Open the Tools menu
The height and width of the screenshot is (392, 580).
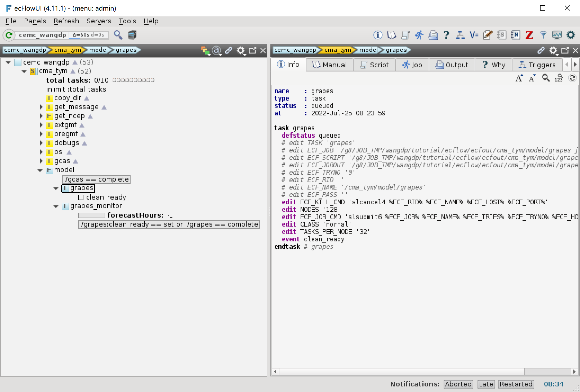point(127,21)
